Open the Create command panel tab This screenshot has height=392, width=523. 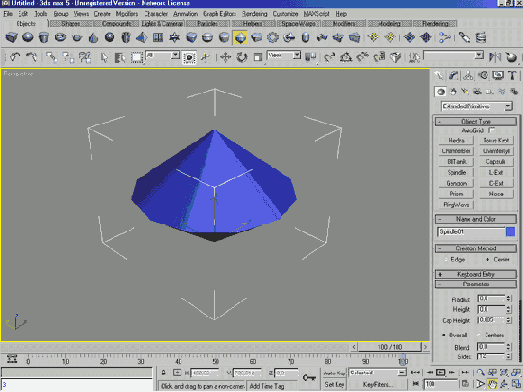point(439,76)
